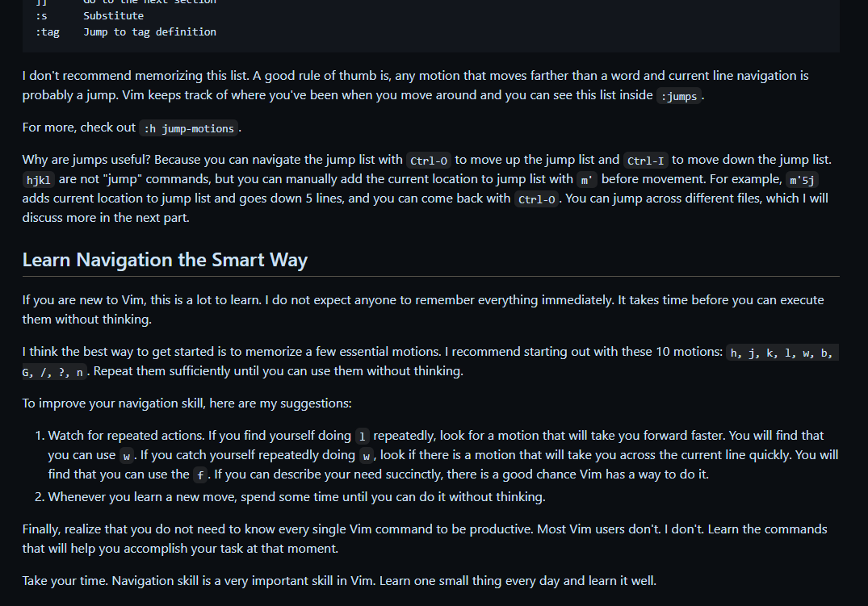Click the "h, j, k, l, w, b," motions code

(x=782, y=353)
